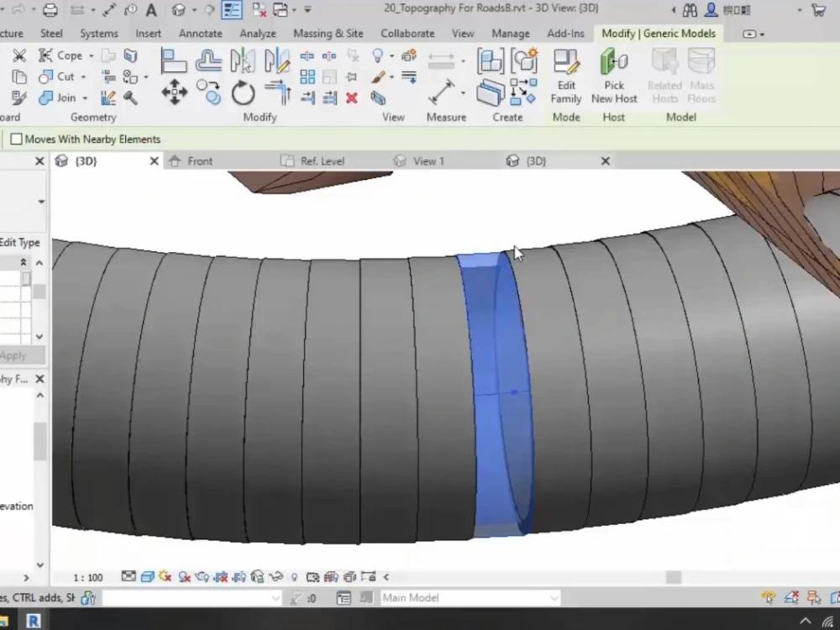
Task: Switch to the Front view tab
Action: pyautogui.click(x=200, y=160)
